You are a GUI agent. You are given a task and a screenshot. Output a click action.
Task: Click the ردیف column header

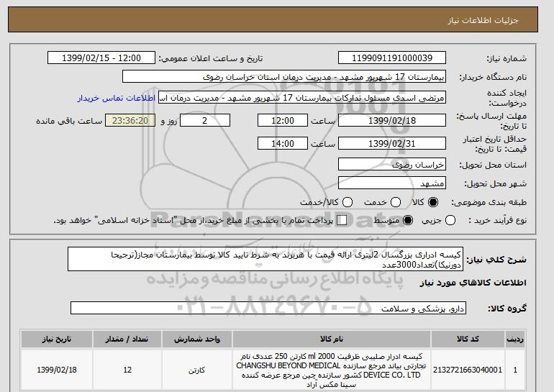click(x=515, y=339)
